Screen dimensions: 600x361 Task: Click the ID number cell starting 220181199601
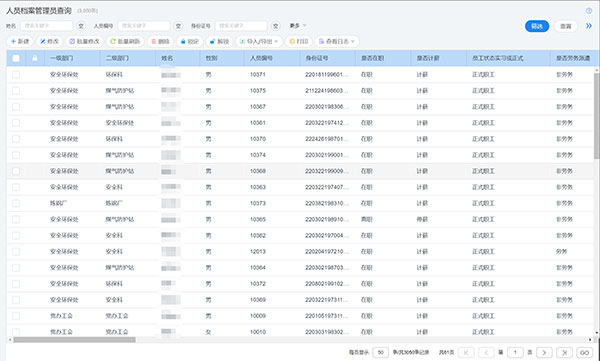tap(327, 75)
